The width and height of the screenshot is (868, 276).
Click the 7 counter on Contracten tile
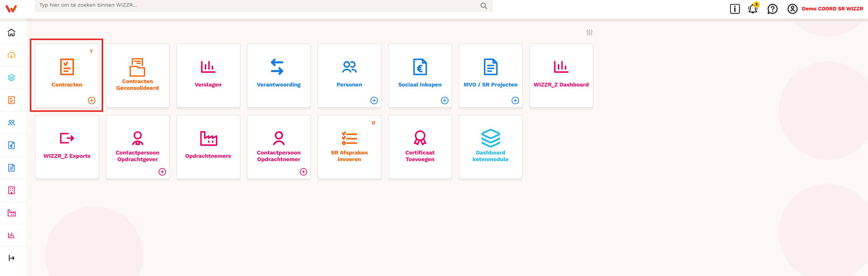pyautogui.click(x=91, y=52)
